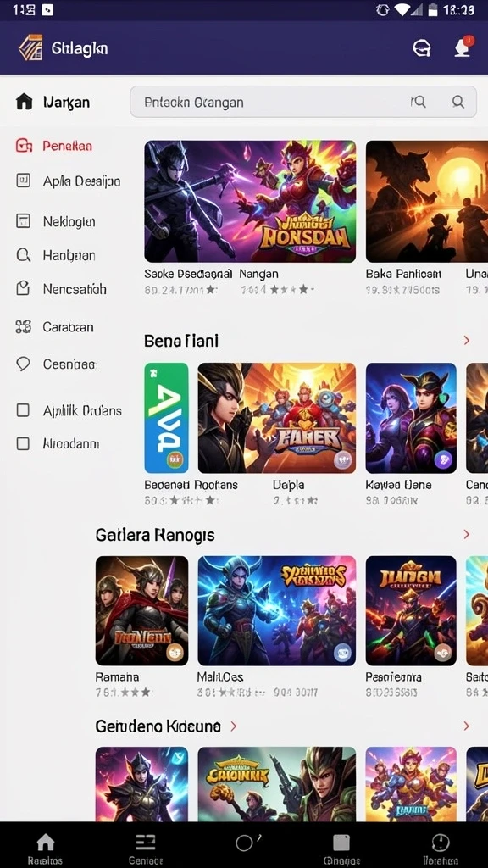The image size is (488, 868).
Task: Click the icon beside Neklogkn
Action: (23, 221)
